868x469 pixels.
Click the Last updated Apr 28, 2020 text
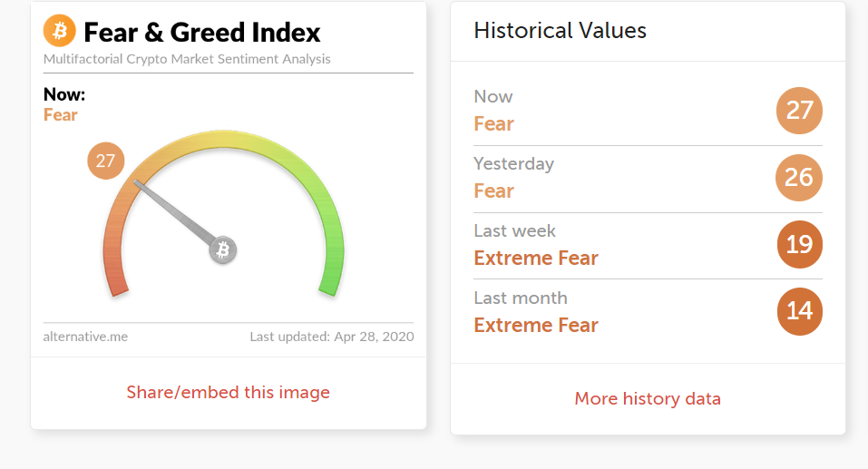[x=331, y=337]
